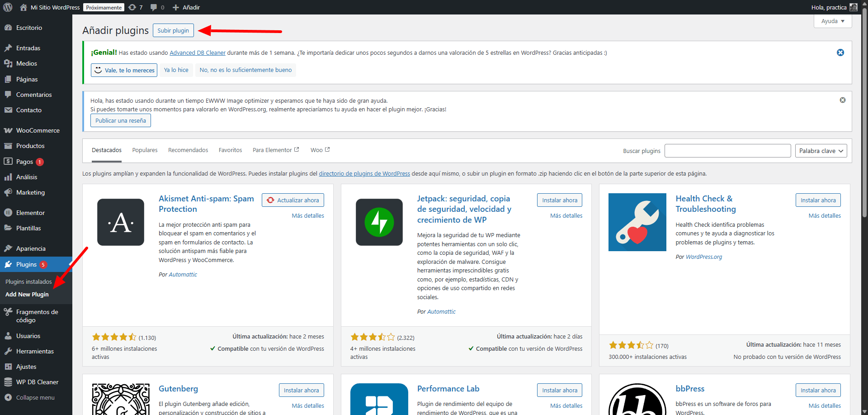Switch to the Favoritos tab

click(x=230, y=150)
